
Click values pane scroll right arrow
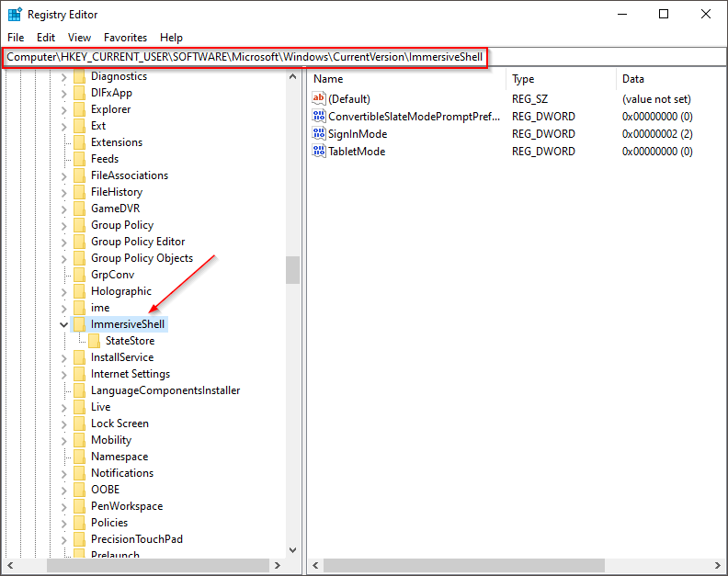coord(717,565)
